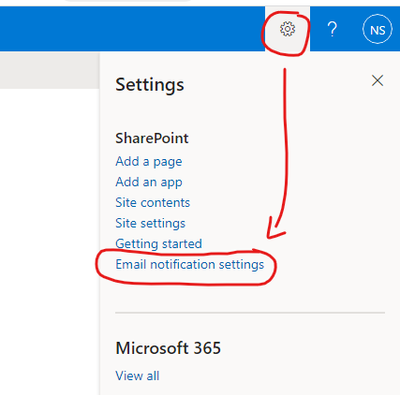Go to Site settings
The width and height of the screenshot is (400, 395).
point(150,223)
